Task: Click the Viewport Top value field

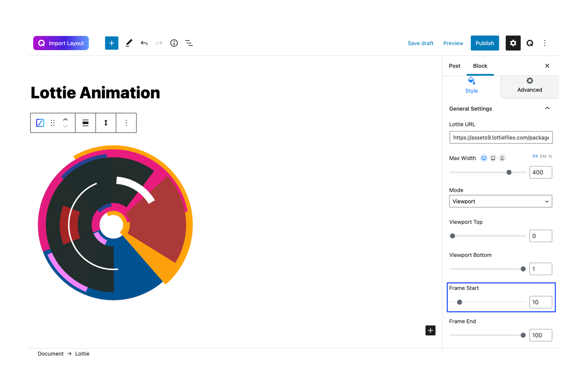Action: (541, 236)
